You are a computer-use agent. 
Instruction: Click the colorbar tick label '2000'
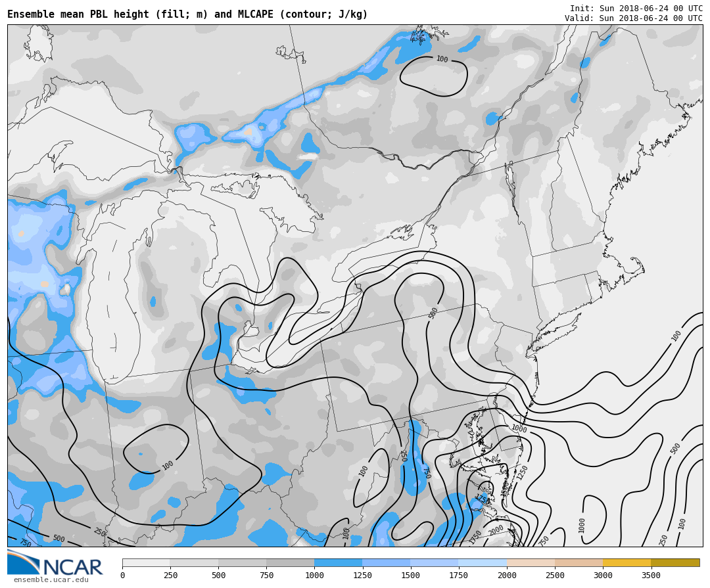[507, 576]
